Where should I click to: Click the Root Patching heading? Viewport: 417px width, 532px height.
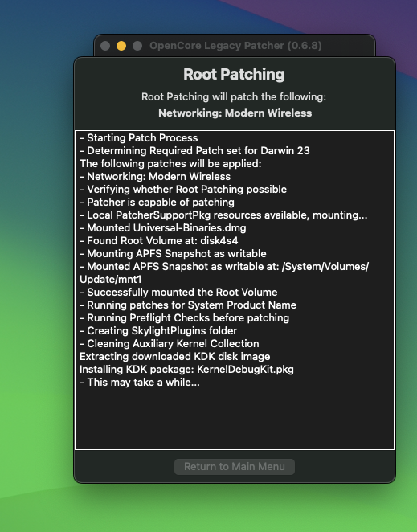tap(234, 74)
